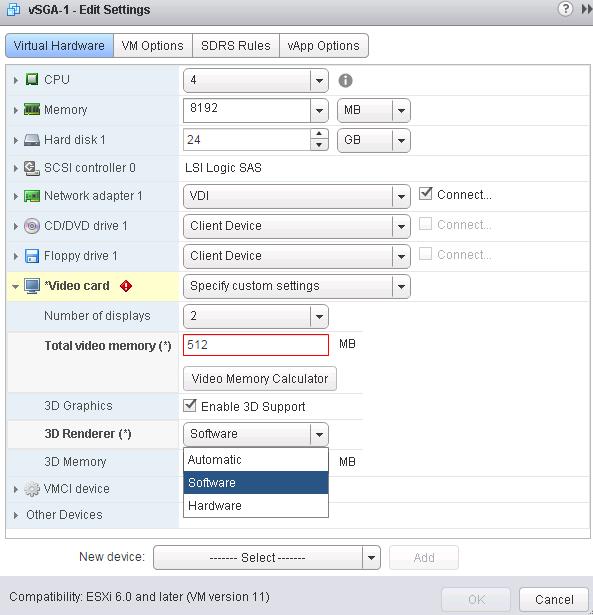The image size is (593, 615).
Task: Click the Video card error warning icon
Action: click(126, 286)
